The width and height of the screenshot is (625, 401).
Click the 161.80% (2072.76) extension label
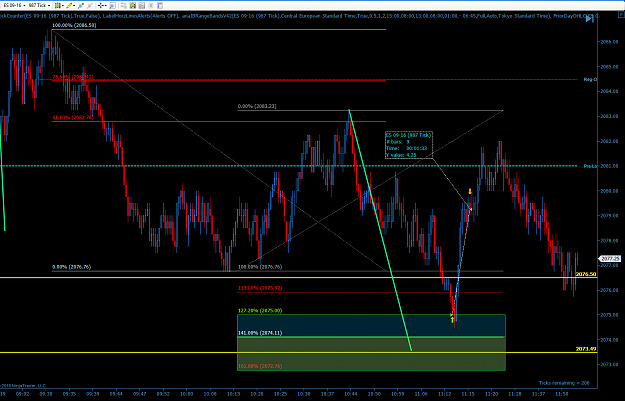[x=260, y=366]
